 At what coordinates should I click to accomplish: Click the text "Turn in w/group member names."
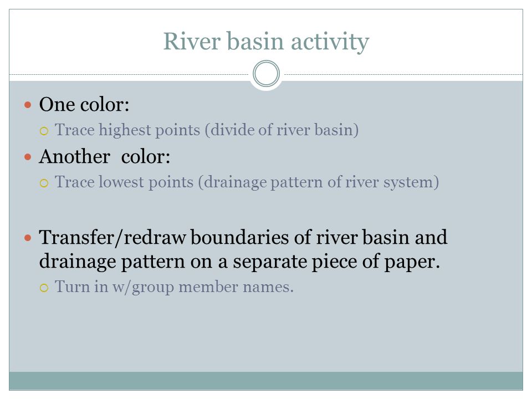pyautogui.click(x=174, y=287)
